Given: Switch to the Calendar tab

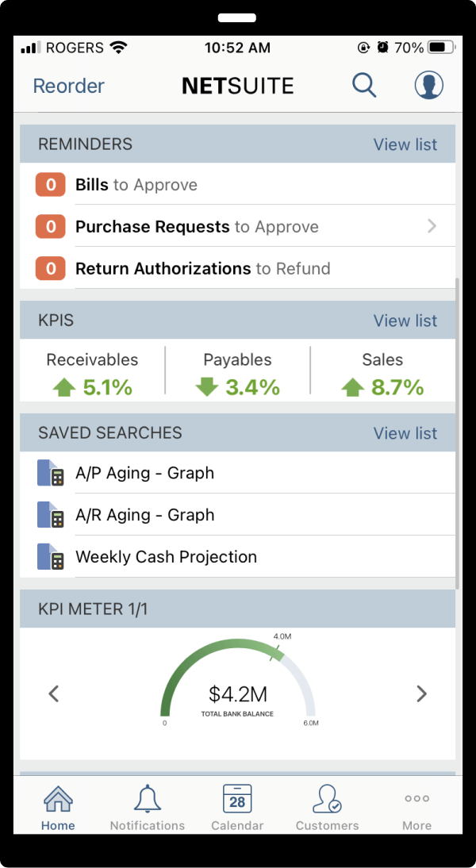Looking at the screenshot, I should (237, 808).
